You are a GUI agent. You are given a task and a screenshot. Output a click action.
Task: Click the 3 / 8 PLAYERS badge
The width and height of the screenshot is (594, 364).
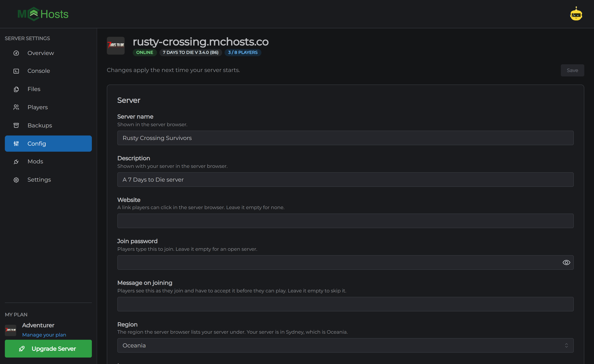tap(243, 53)
